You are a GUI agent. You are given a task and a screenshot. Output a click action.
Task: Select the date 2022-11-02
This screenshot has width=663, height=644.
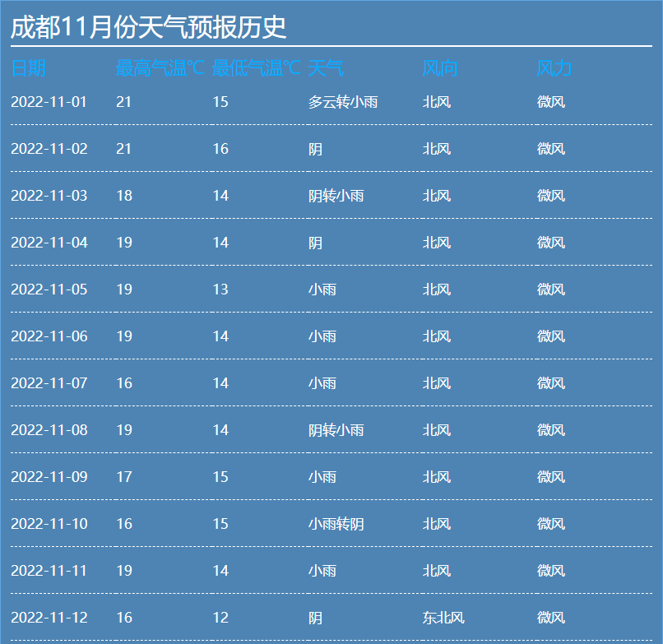(x=49, y=149)
